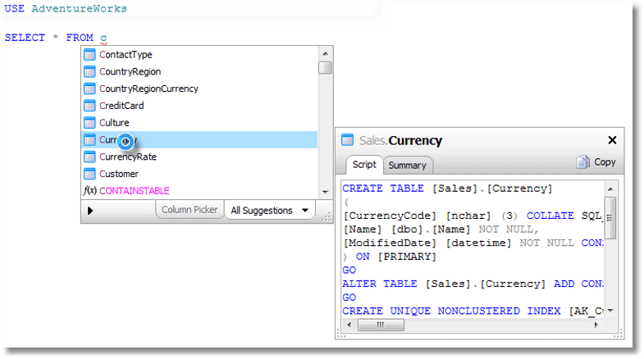Click the horizontal scrollbar thumb in script pane

coord(380,325)
